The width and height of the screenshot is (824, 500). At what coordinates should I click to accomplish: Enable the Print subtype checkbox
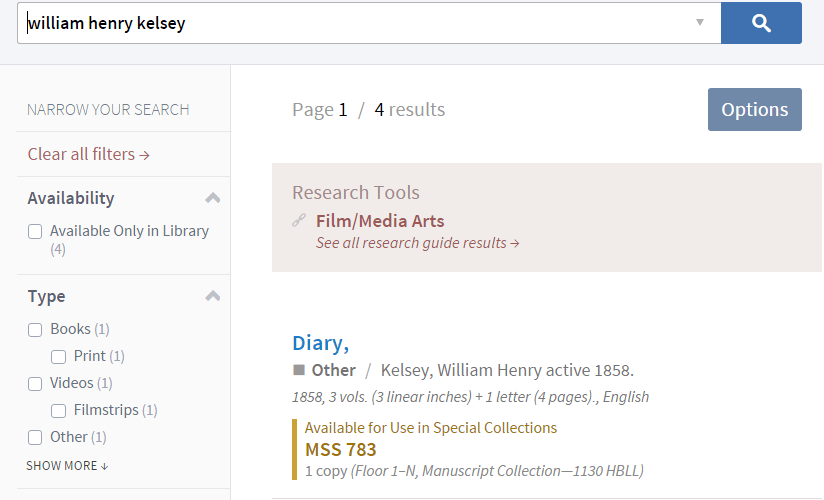pos(58,357)
